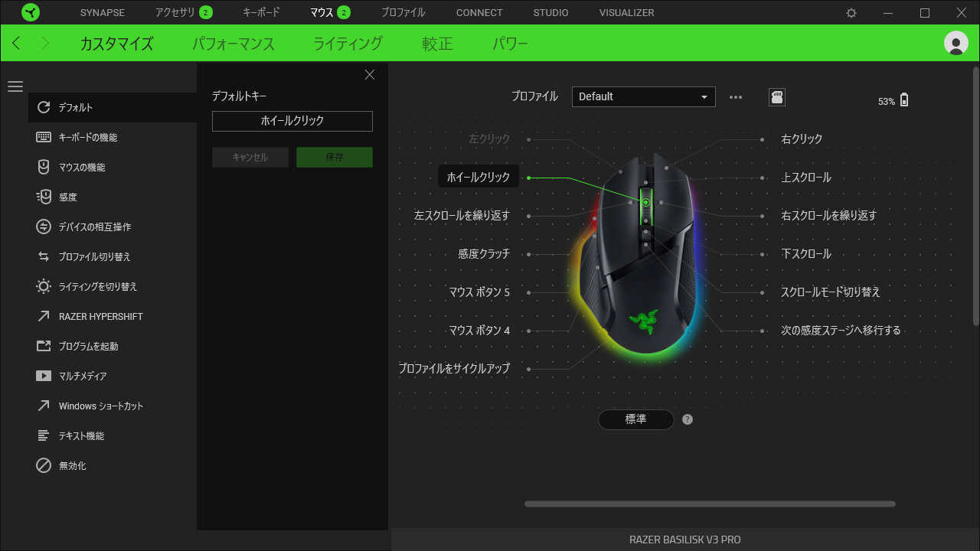Open settings gear in title bar

851,13
